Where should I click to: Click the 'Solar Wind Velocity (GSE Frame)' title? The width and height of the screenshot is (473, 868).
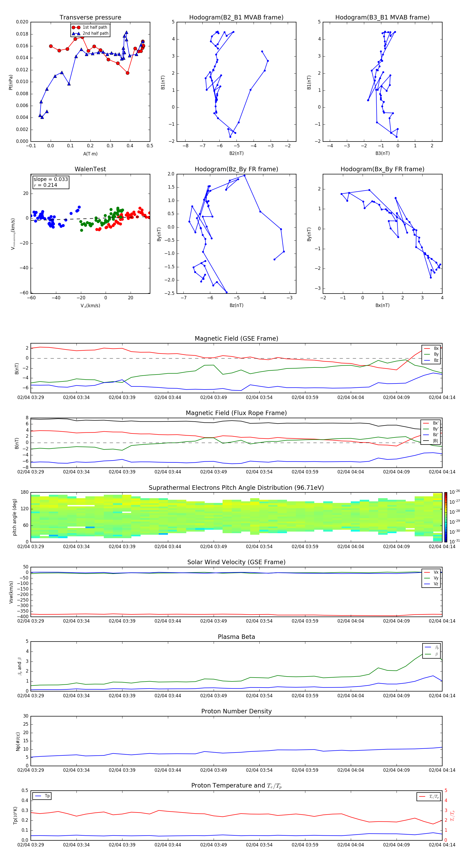point(236,562)
